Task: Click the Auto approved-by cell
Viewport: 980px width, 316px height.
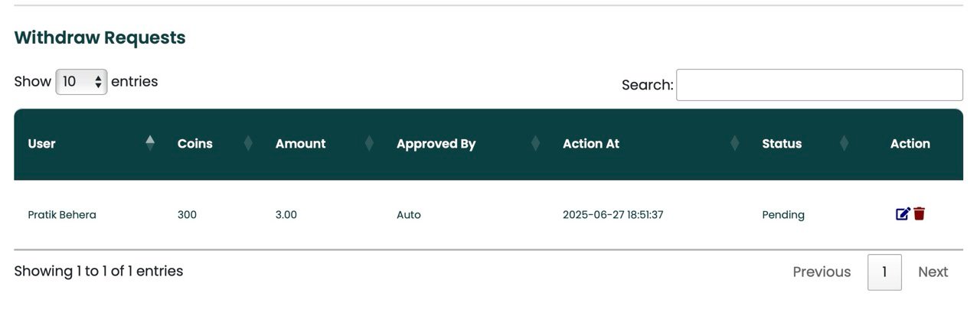Action: [x=409, y=215]
